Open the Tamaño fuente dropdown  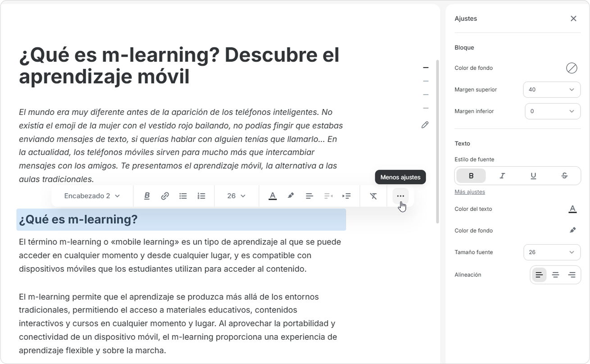[x=552, y=252]
